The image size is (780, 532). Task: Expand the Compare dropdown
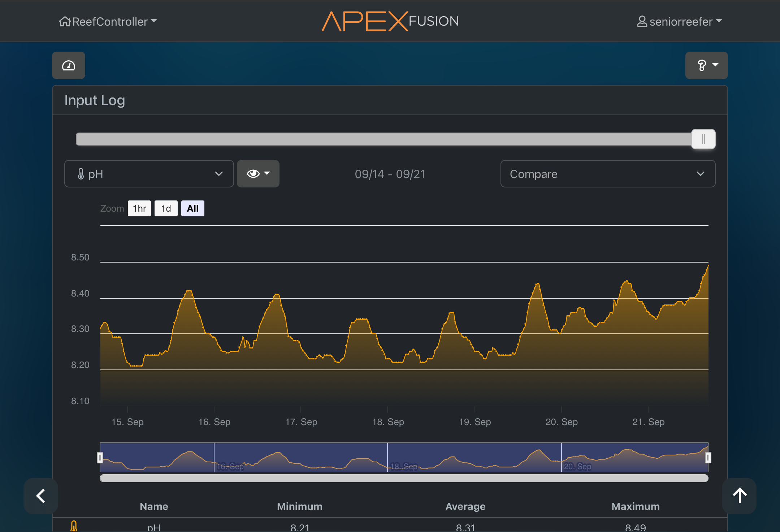click(607, 174)
